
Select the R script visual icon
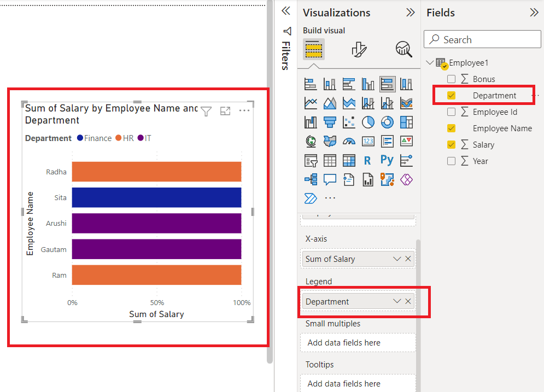[368, 160]
